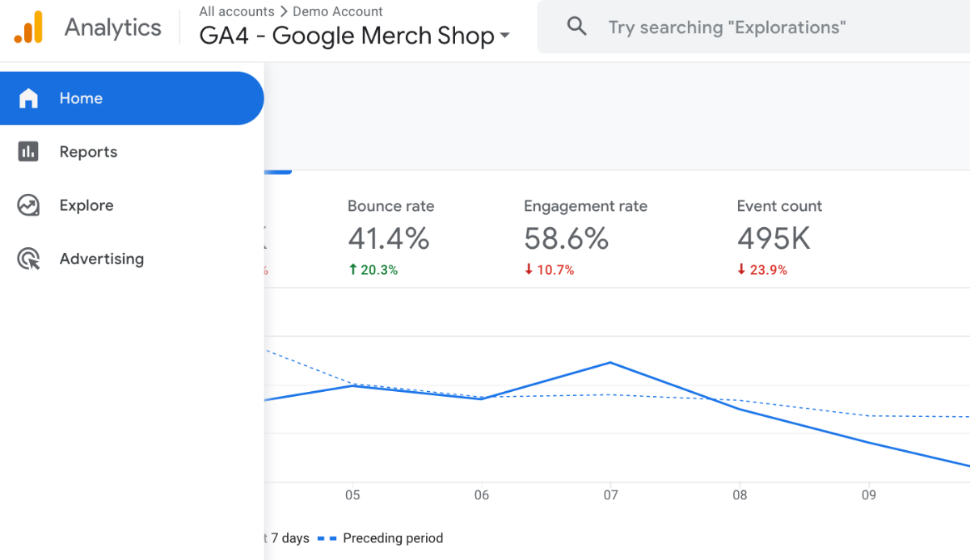Select Explore from the navigation menu
The width and height of the screenshot is (970, 560).
[86, 204]
